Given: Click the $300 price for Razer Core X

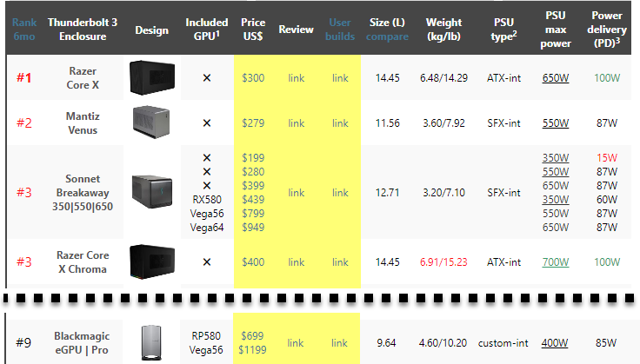Looking at the screenshot, I should [253, 78].
